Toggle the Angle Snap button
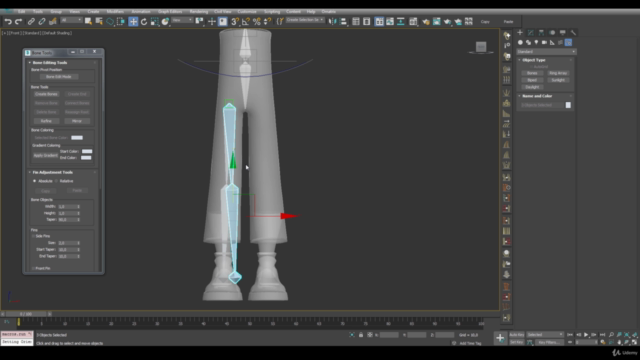Image resolution: width=640 pixels, height=360 pixels. coord(246,22)
